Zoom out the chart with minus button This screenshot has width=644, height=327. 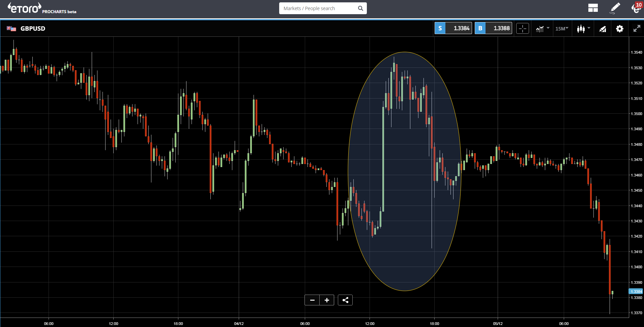pyautogui.click(x=312, y=300)
